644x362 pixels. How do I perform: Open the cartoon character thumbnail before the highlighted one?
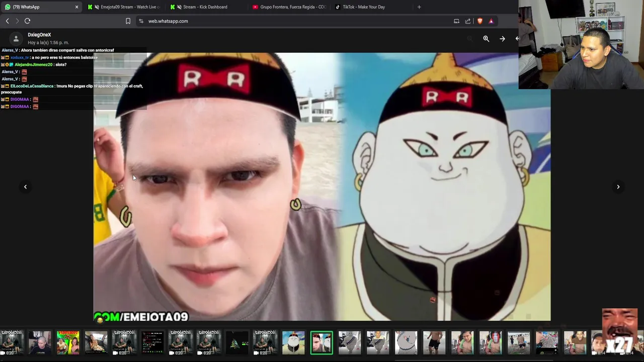pyautogui.click(x=293, y=342)
